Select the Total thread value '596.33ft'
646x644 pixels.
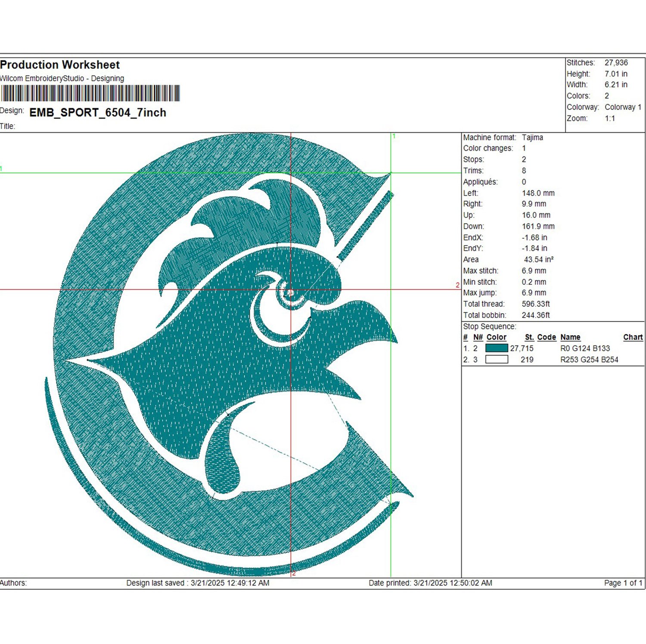[536, 304]
